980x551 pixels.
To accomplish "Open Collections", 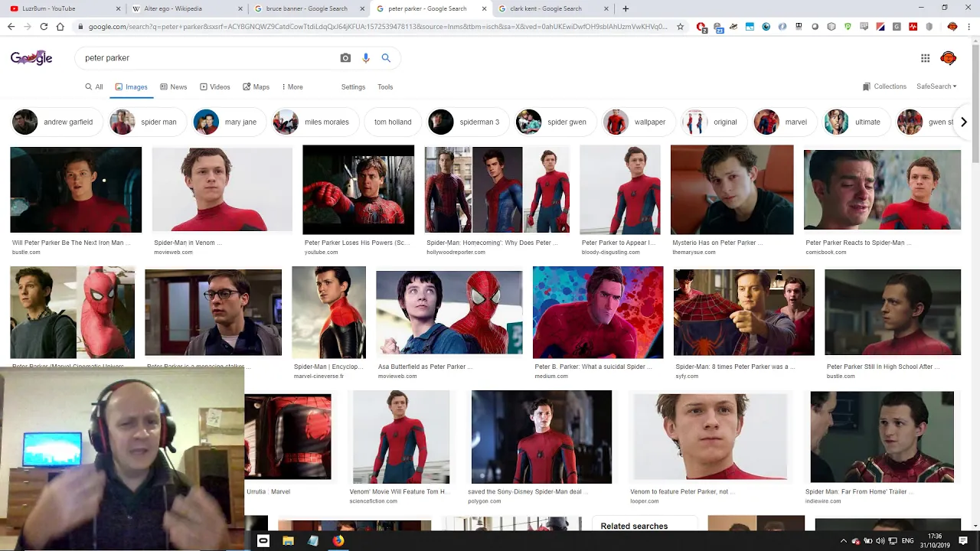I will point(884,86).
